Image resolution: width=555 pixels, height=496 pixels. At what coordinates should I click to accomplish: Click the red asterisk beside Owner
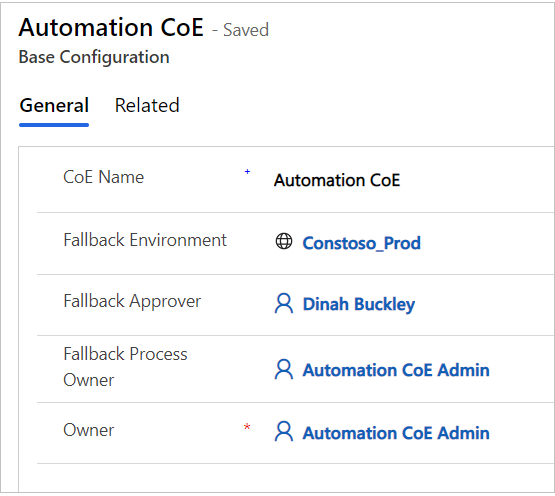pyautogui.click(x=247, y=427)
